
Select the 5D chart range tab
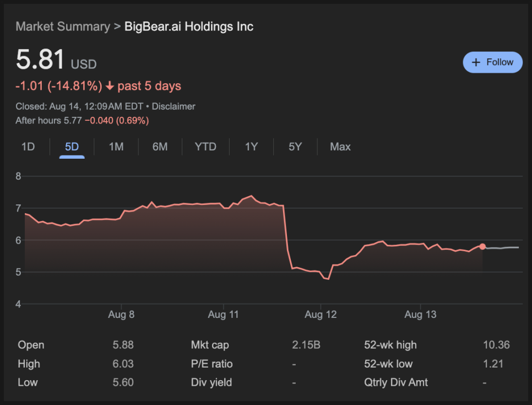tap(72, 147)
